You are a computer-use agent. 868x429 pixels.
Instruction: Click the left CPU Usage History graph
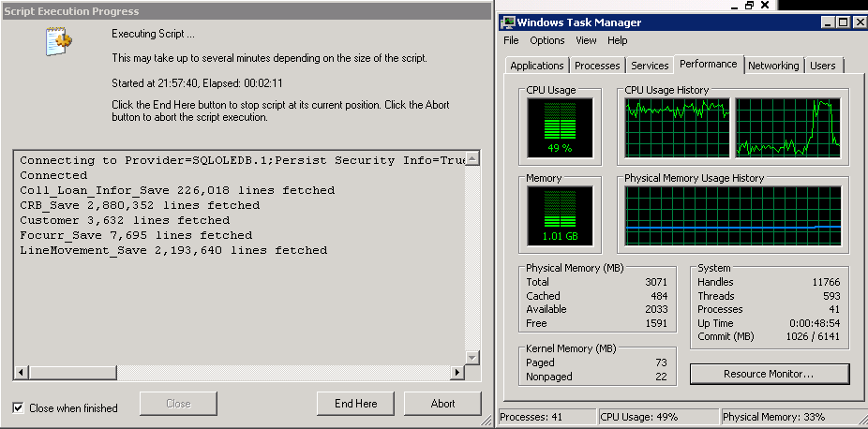click(677, 127)
